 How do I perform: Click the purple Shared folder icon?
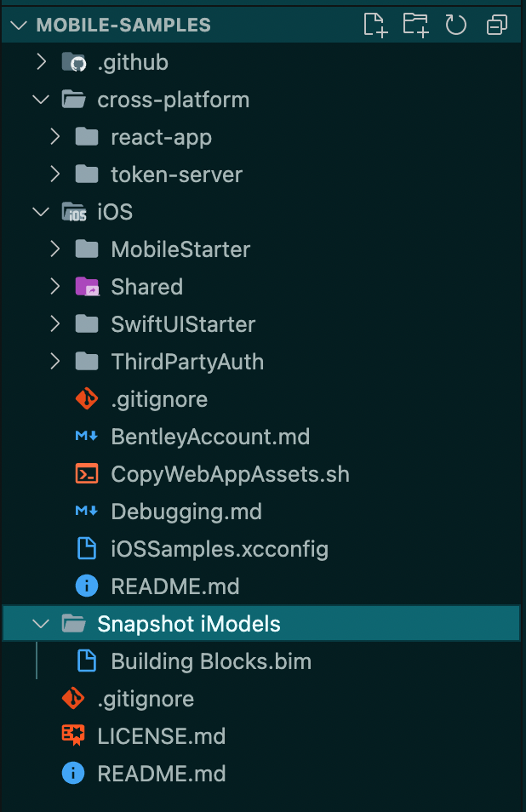[x=87, y=287]
